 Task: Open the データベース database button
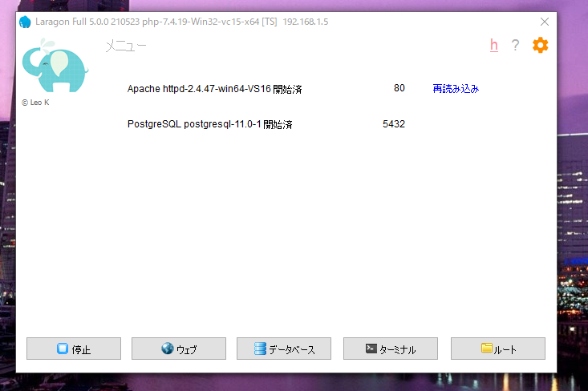(x=284, y=349)
